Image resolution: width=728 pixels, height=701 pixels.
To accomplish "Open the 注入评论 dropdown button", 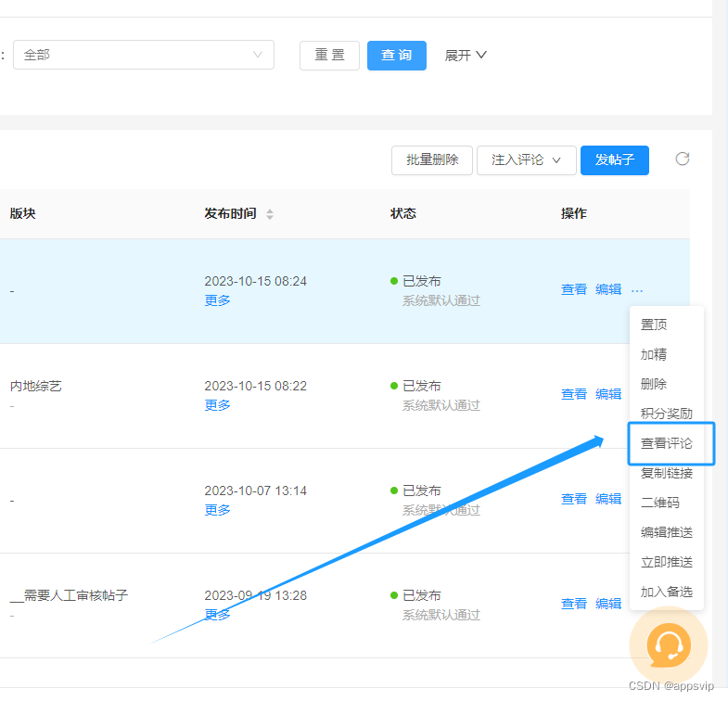I will pyautogui.click(x=527, y=160).
